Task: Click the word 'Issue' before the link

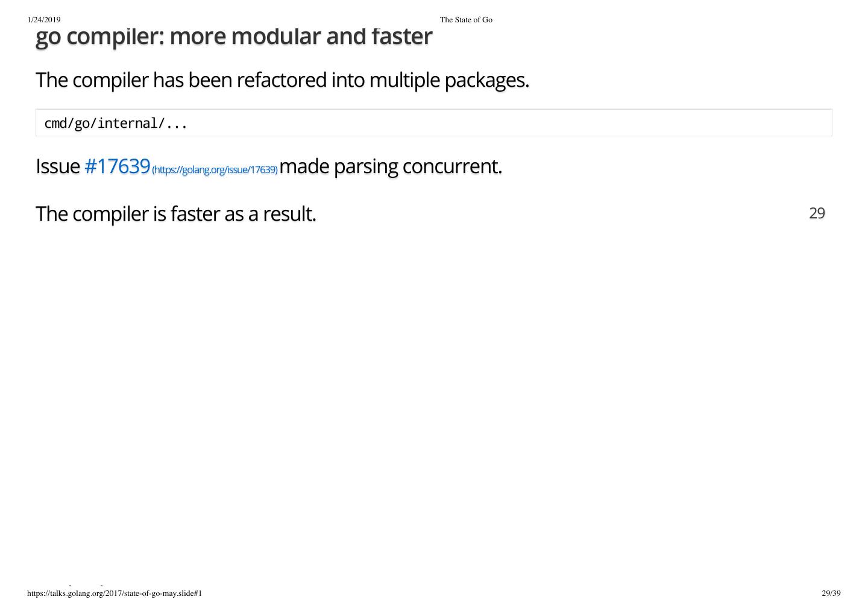Action: tap(58, 166)
